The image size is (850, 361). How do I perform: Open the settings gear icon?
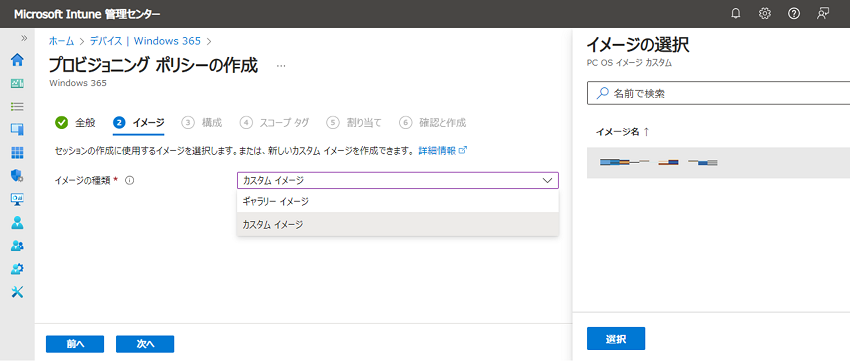coord(765,14)
